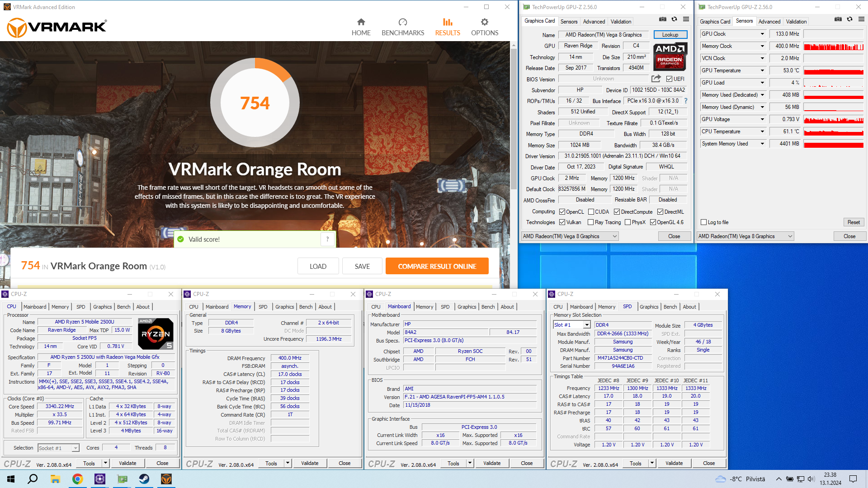Enable Log to file checkbox

tap(703, 222)
